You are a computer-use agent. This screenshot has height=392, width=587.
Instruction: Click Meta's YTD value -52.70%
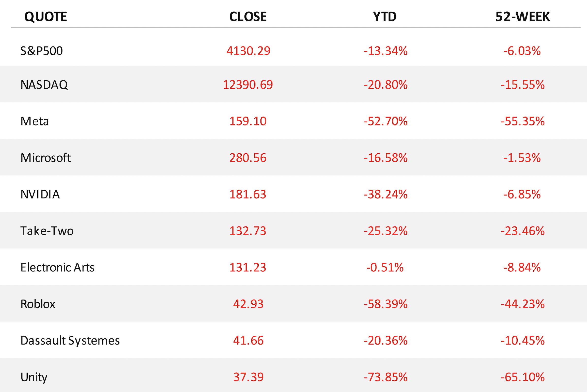385,121
